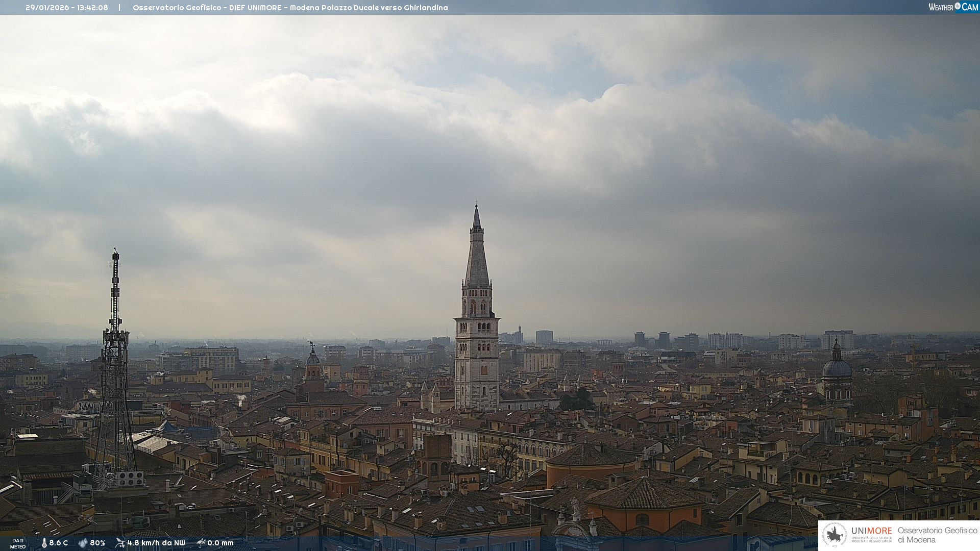Screen dimensions: 980x551
Task: Click the 0.0 mm rainfall value
Action: tap(220, 543)
